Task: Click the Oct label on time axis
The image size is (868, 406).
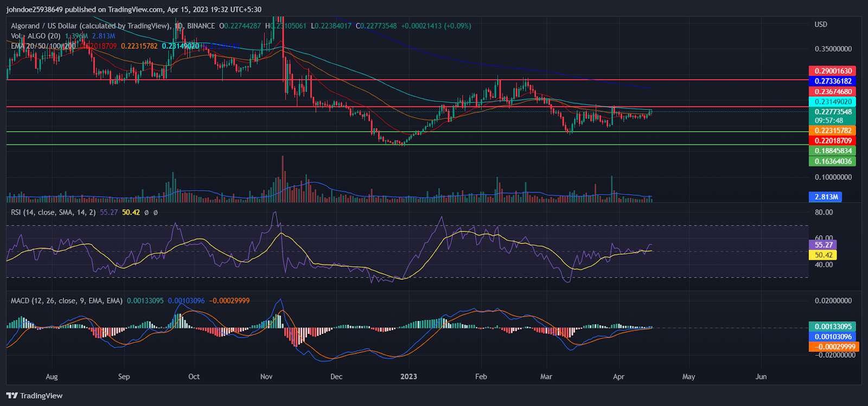Action: click(x=194, y=377)
